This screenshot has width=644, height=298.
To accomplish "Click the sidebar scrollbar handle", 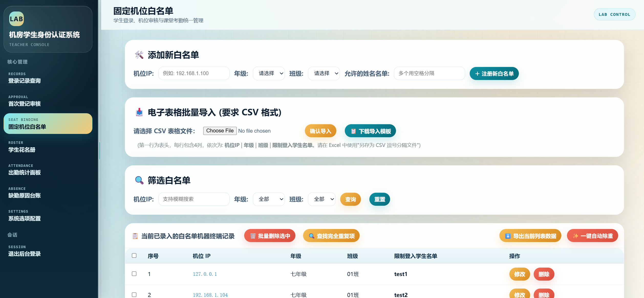I will (x=100, y=151).
